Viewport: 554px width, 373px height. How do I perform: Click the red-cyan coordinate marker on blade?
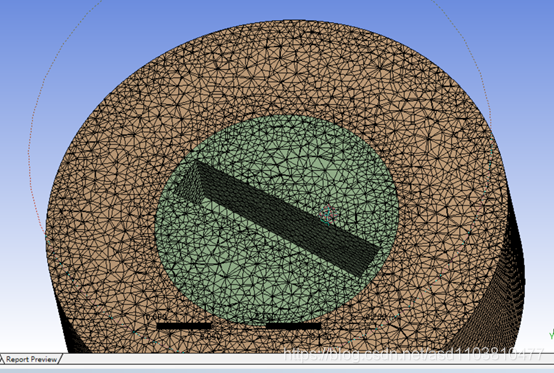click(328, 214)
